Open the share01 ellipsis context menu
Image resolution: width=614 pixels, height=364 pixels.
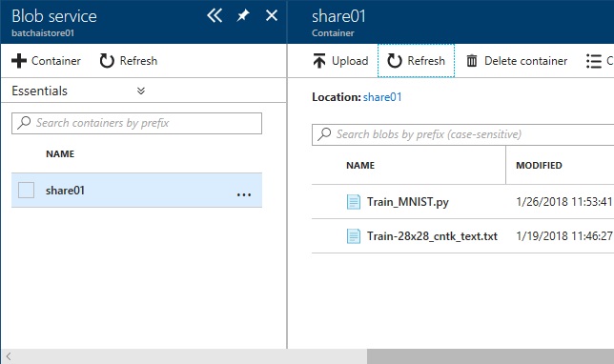click(243, 194)
